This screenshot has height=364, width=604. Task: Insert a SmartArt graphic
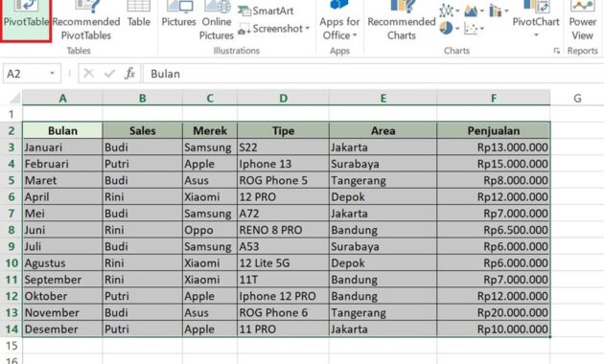[x=266, y=11]
